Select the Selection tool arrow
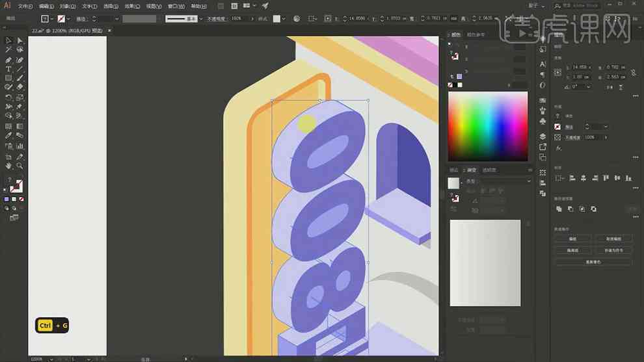Screen dimensions: 644x362 8,40
